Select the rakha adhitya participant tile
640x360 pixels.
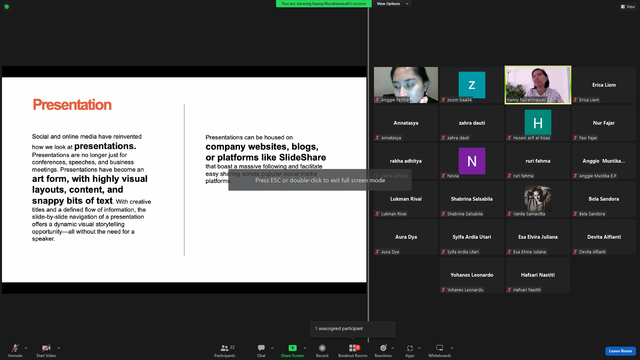click(x=406, y=161)
